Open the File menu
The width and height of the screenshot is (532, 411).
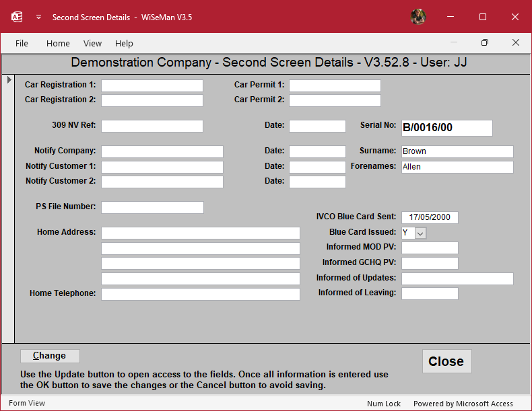pos(22,43)
